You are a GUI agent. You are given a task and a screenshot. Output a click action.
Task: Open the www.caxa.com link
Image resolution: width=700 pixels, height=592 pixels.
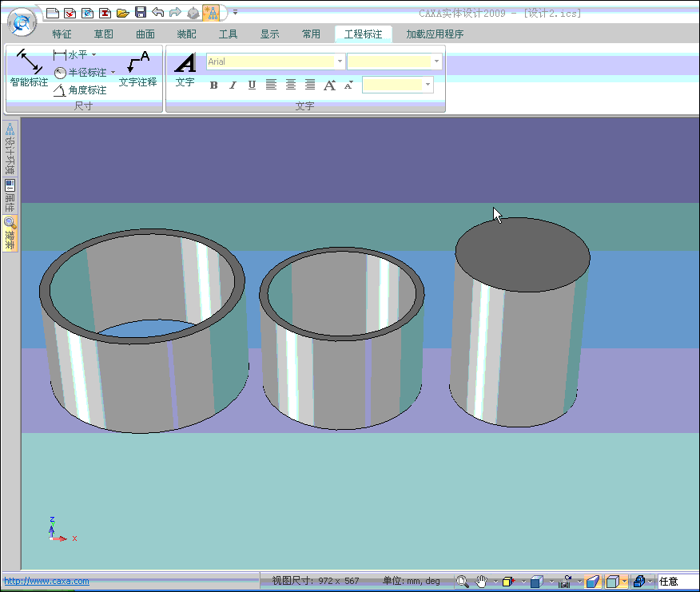click(x=46, y=582)
